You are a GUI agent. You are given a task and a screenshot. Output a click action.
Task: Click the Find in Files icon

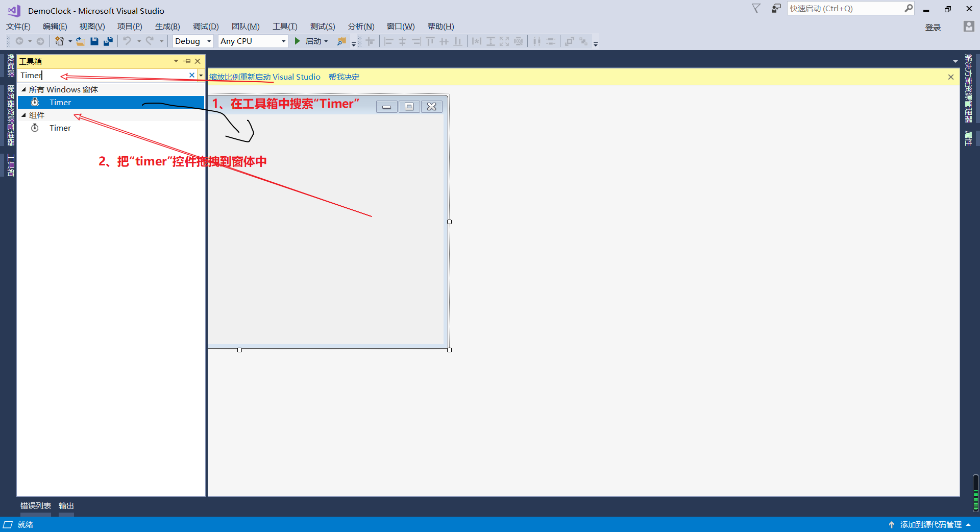(341, 41)
